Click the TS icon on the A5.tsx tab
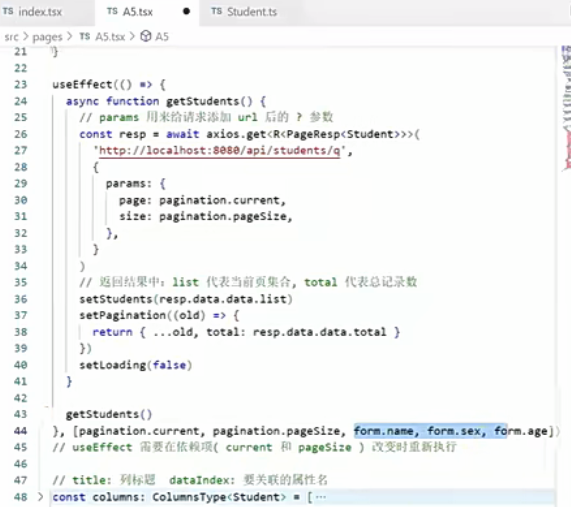The image size is (571, 507). pyautogui.click(x=112, y=11)
